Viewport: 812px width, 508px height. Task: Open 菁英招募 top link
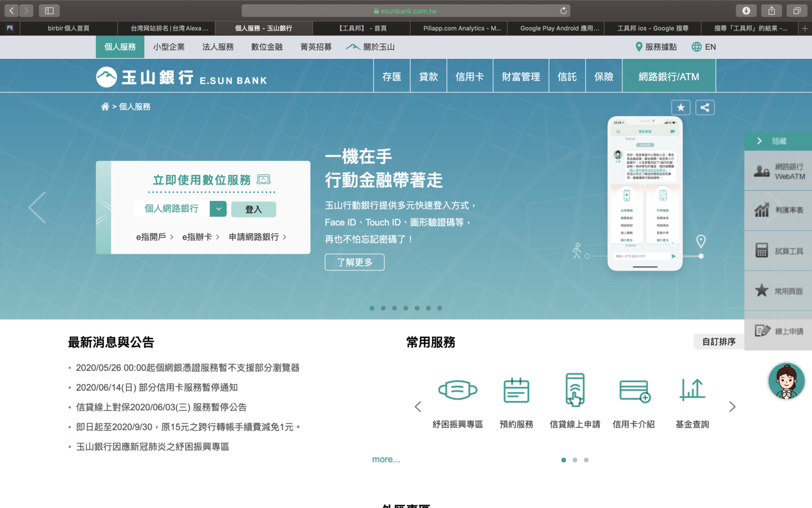click(x=316, y=47)
